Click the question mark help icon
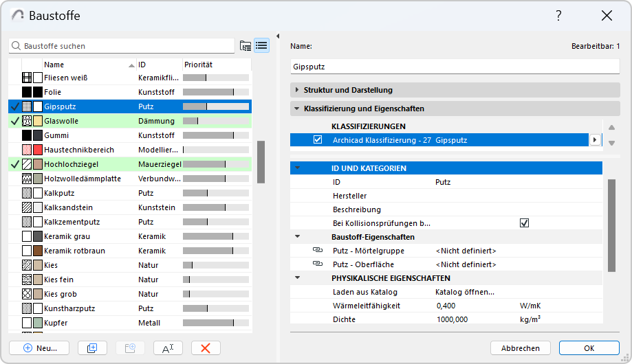Viewport: 632px width, 364px height. 558,15
